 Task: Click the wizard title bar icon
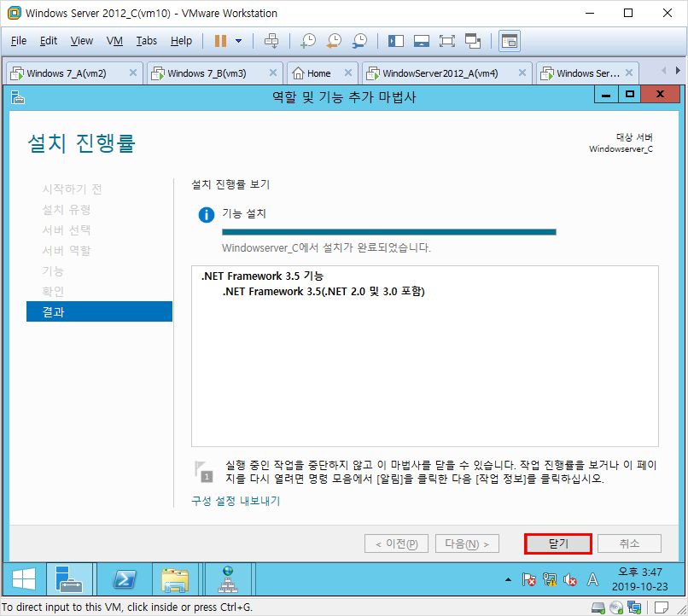18,97
